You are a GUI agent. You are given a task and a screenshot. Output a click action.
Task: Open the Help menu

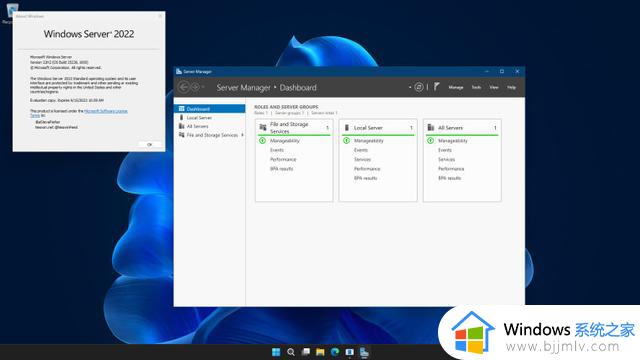(x=511, y=87)
